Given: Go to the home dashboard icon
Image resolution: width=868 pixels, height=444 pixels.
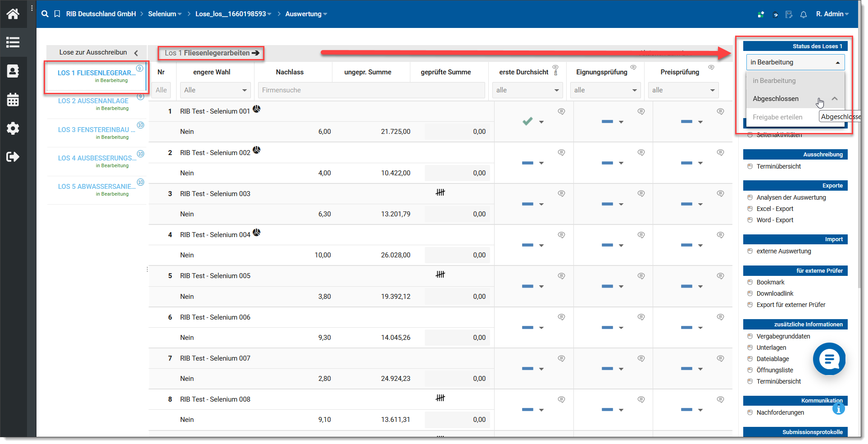Looking at the screenshot, I should pos(13,14).
